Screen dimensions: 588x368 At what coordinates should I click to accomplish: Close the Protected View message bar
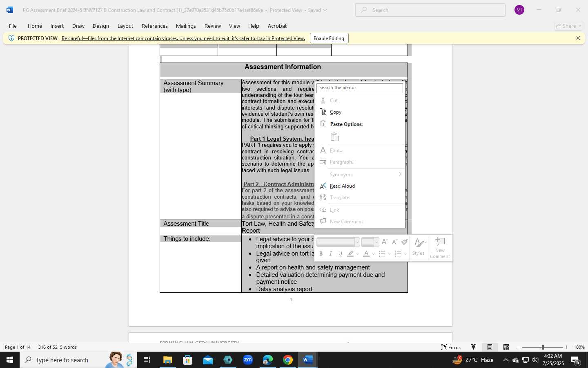[578, 38]
